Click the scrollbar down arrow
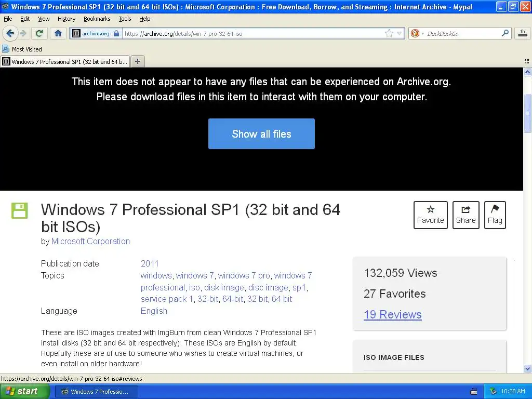 (x=527, y=368)
